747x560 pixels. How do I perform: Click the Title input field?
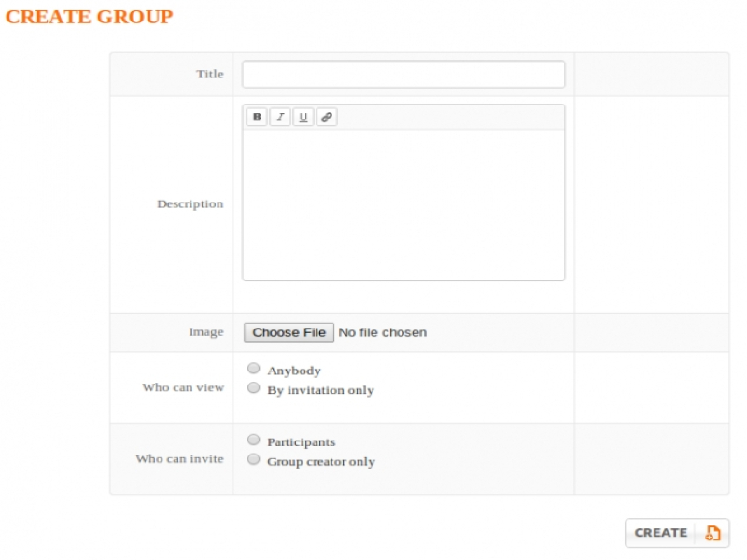403,75
